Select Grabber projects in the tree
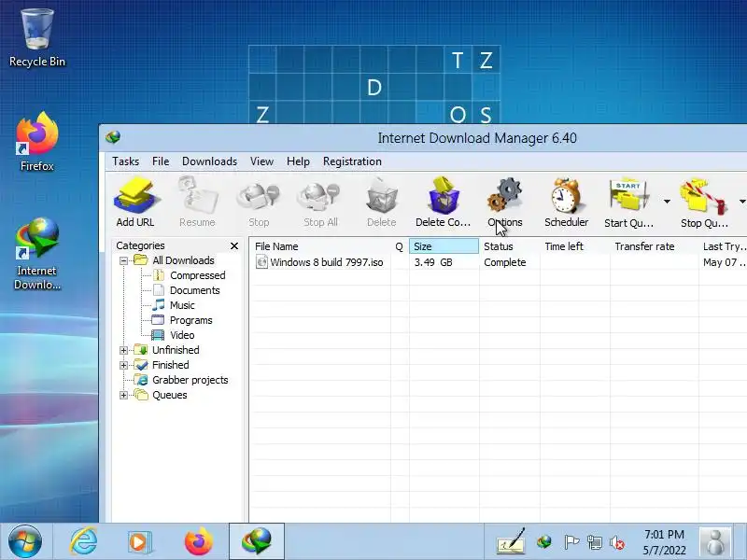This screenshot has width=747, height=560. pyautogui.click(x=190, y=380)
